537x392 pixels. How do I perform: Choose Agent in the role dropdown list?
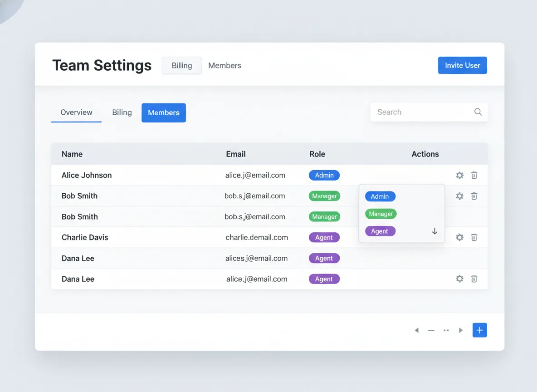coord(380,231)
